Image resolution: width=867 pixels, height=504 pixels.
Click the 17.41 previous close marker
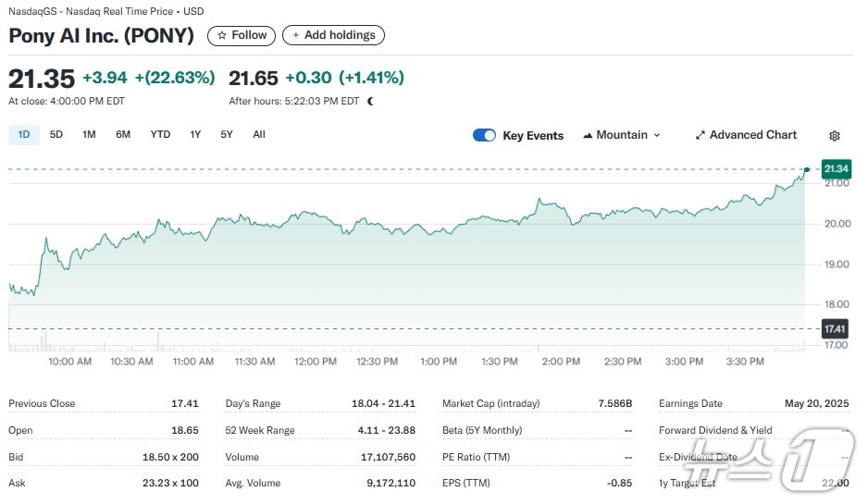836,329
